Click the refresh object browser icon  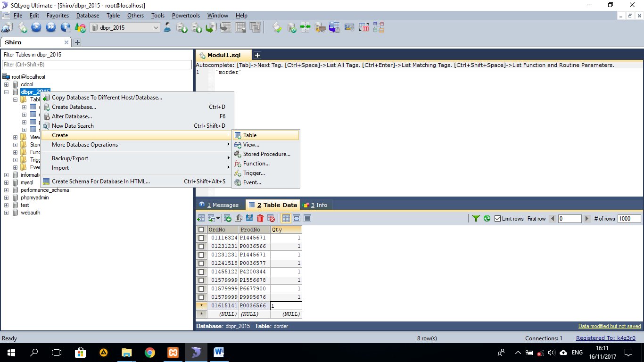(x=80, y=27)
